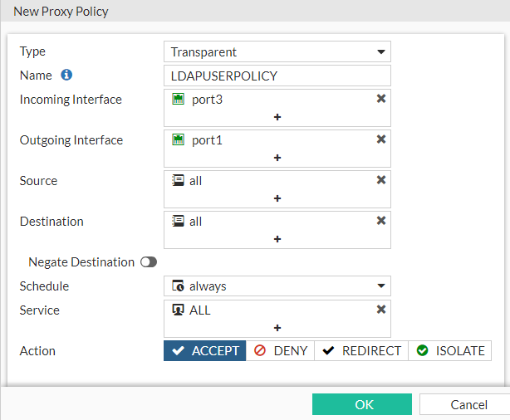Add another Incoming Interface with plus
This screenshot has height=420, width=510.
[277, 117]
